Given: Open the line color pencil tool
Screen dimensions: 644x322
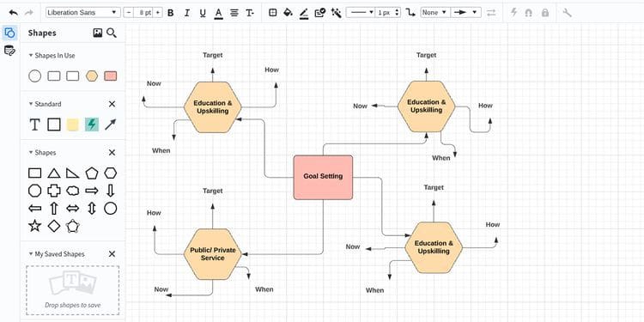Looking at the screenshot, I should tap(303, 13).
